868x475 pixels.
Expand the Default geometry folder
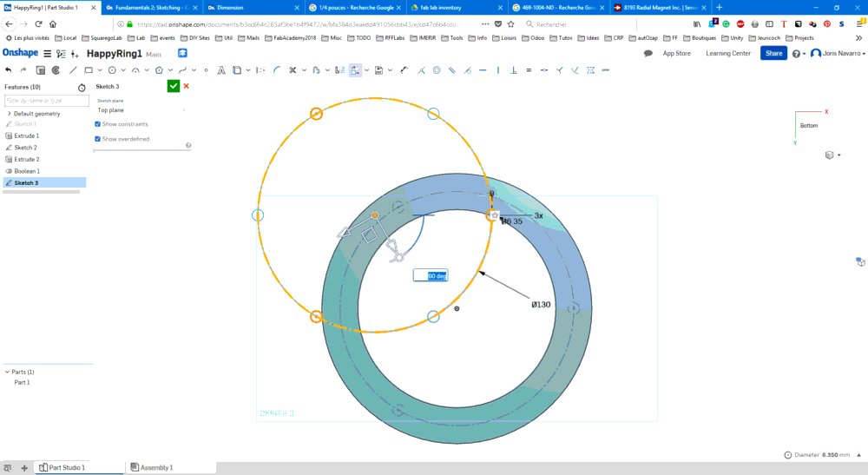pos(9,114)
